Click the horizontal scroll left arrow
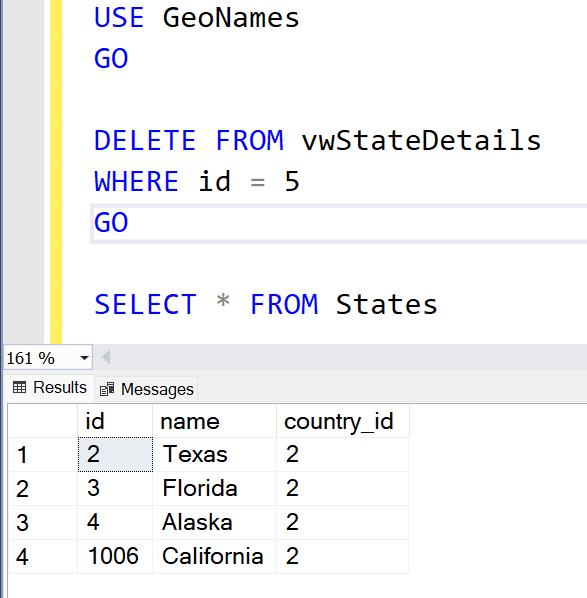Viewport: 587px width, 598px height. click(106, 357)
